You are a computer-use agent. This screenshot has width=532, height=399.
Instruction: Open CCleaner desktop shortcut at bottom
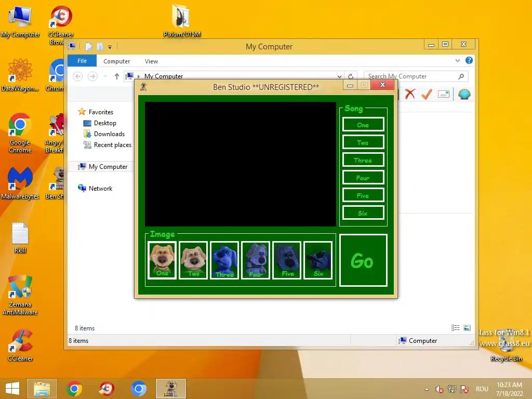[x=20, y=345]
